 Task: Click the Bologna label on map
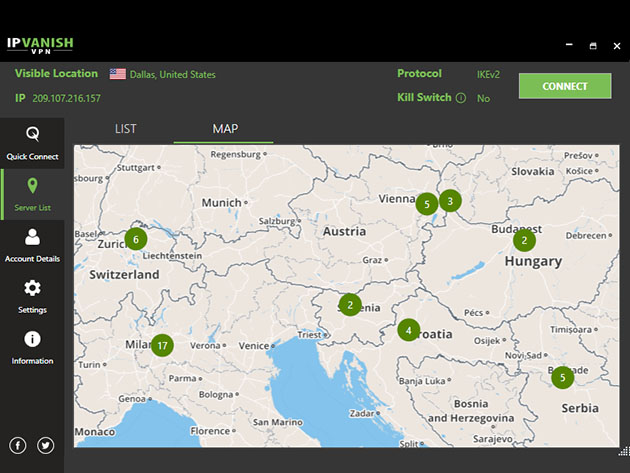tap(216, 395)
